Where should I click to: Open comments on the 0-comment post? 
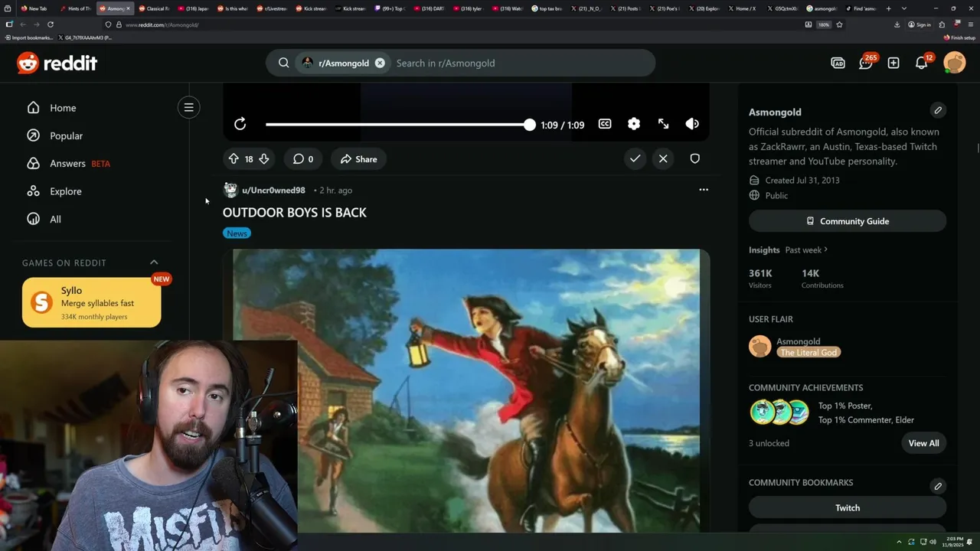point(303,159)
